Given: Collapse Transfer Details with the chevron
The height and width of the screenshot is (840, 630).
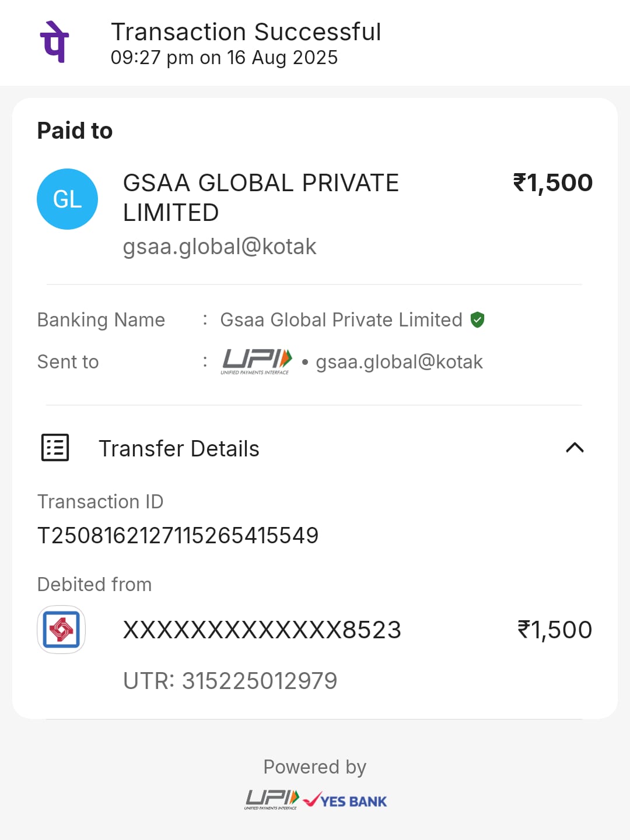Looking at the screenshot, I should 575,448.
